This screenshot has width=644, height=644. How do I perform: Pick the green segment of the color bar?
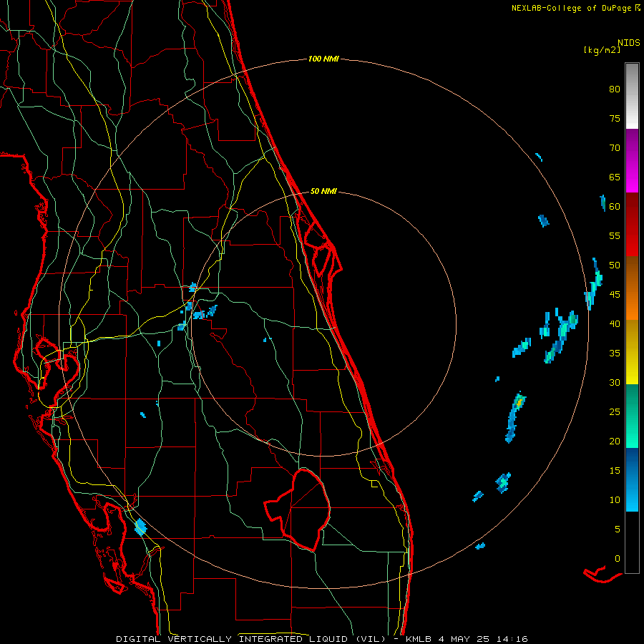coord(632,416)
